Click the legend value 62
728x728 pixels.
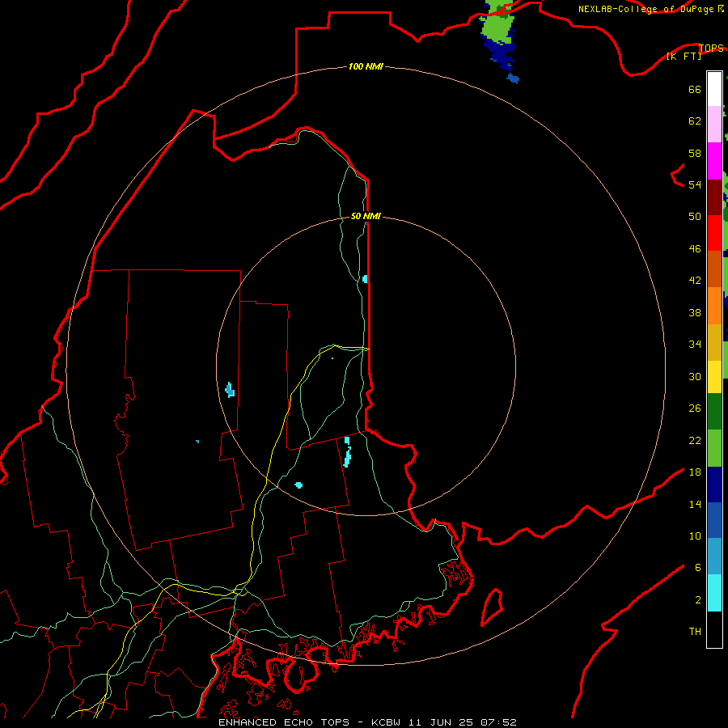click(x=695, y=121)
